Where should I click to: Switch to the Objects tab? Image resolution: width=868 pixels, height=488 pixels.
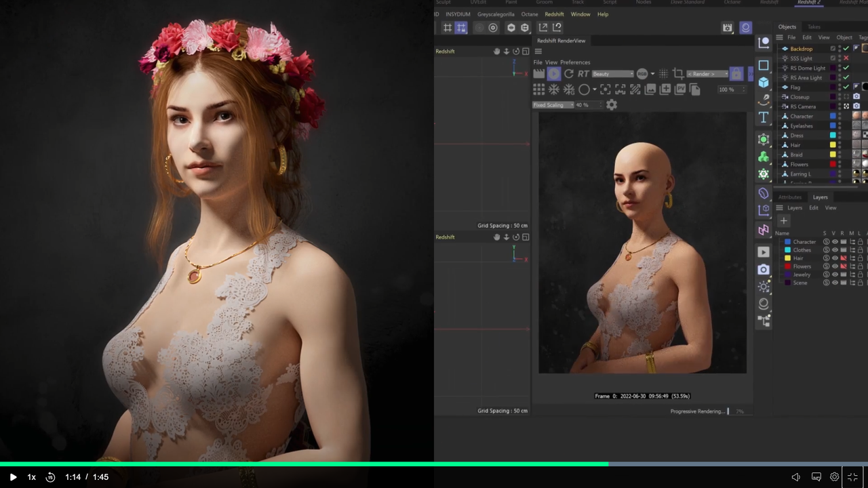pyautogui.click(x=787, y=27)
